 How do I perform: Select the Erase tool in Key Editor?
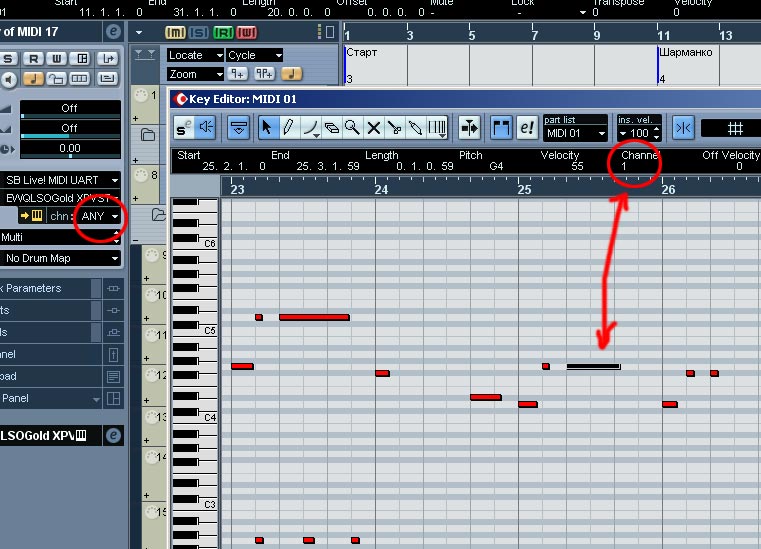(x=331, y=128)
